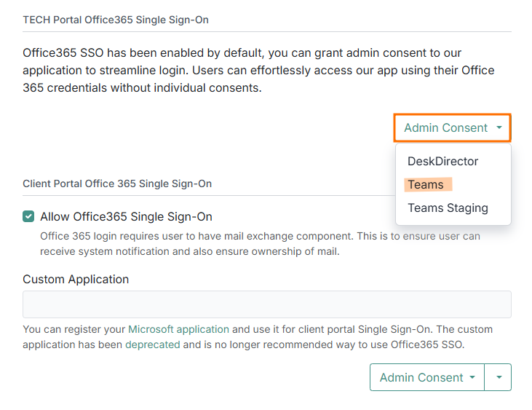Select DeskDirector from the consent menu

[442, 161]
